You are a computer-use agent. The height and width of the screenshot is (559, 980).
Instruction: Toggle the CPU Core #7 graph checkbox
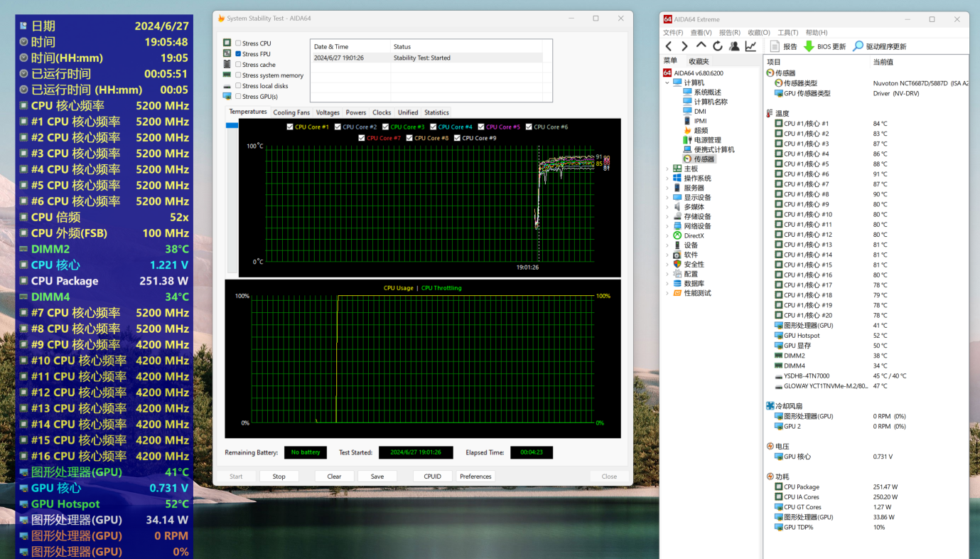click(362, 138)
